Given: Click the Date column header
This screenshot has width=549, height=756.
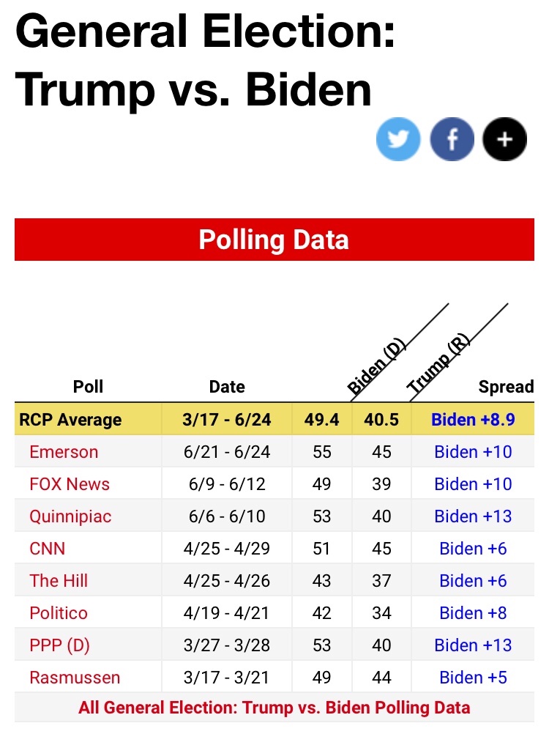Looking at the screenshot, I should pyautogui.click(x=227, y=387).
